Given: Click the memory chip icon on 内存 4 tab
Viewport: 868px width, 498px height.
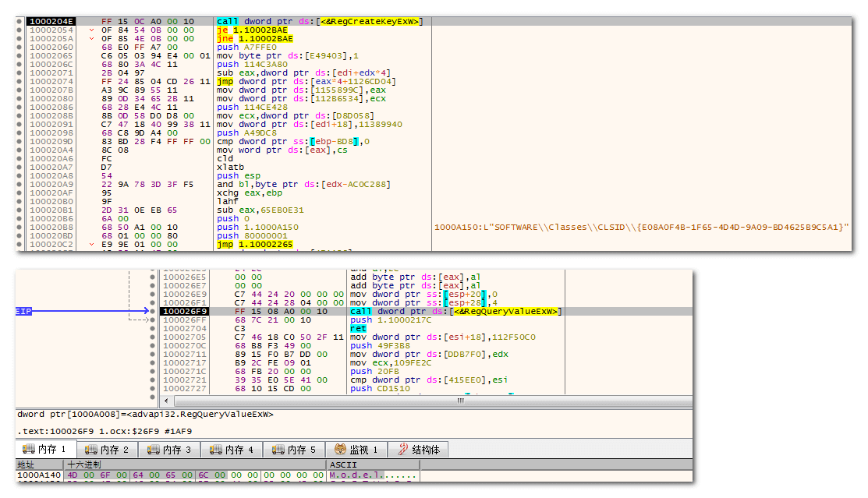Looking at the screenshot, I should [216, 450].
